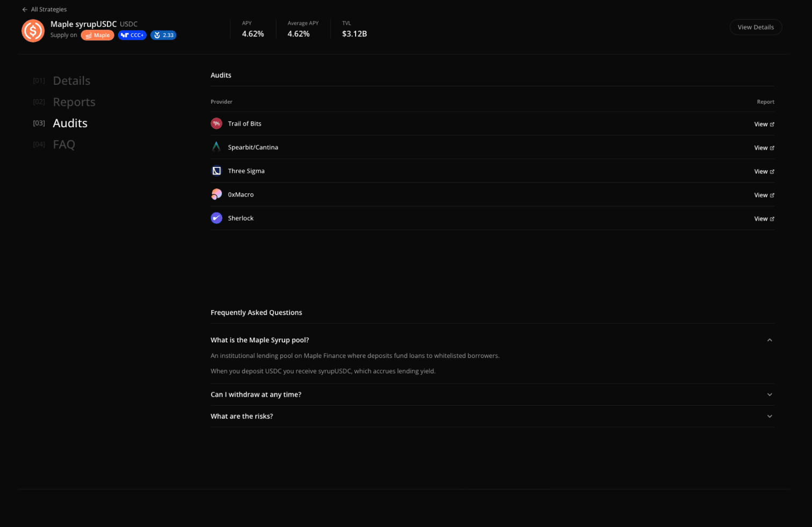The image size is (812, 527).
Task: Click the Maple syrupUSDC coin logo
Action: coord(33,31)
